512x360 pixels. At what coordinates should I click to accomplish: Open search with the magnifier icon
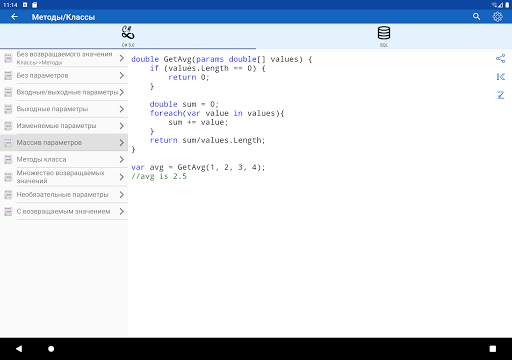point(476,16)
